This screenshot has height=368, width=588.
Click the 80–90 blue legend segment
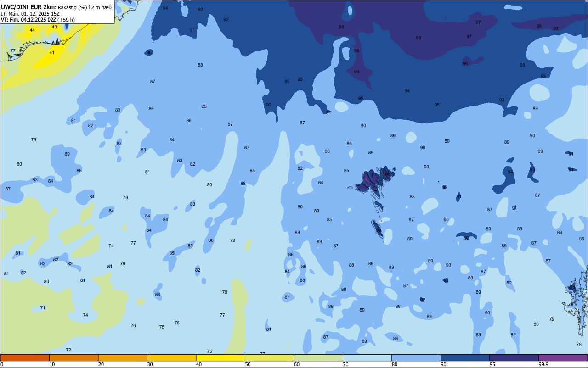click(x=416, y=357)
